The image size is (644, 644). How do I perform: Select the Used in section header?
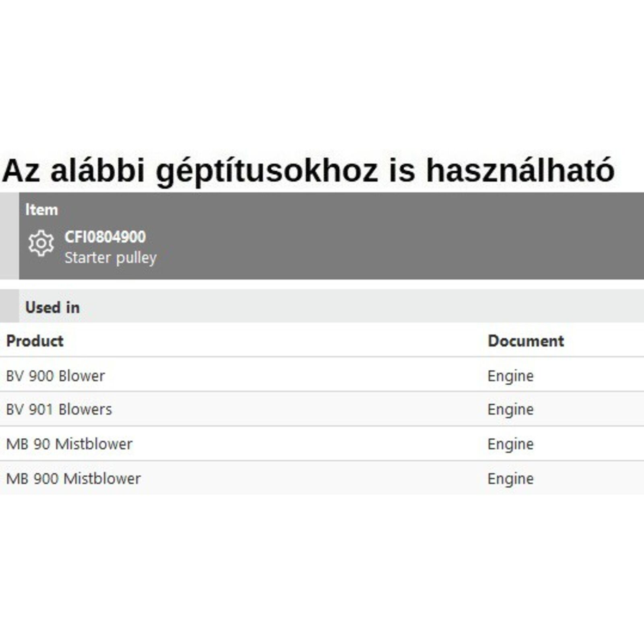click(52, 308)
